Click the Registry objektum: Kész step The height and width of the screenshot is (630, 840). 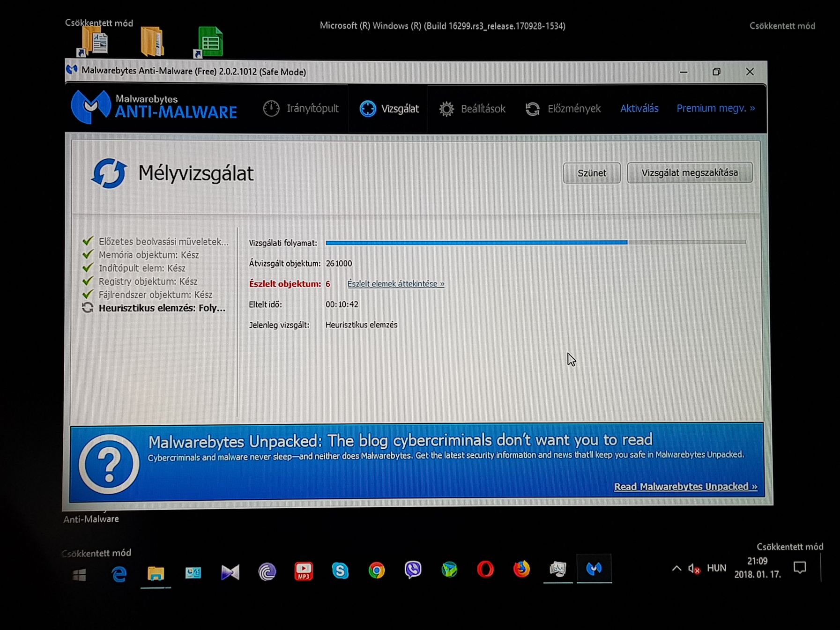tap(140, 281)
